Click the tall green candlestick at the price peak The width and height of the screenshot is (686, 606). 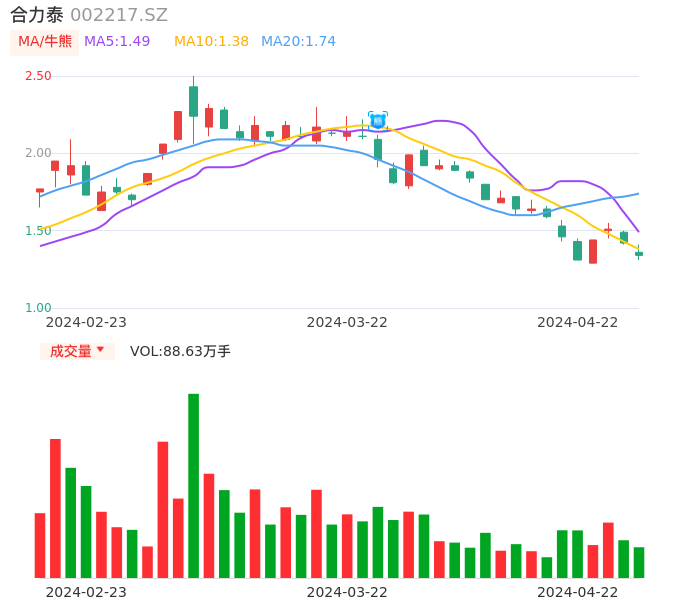pos(194,101)
